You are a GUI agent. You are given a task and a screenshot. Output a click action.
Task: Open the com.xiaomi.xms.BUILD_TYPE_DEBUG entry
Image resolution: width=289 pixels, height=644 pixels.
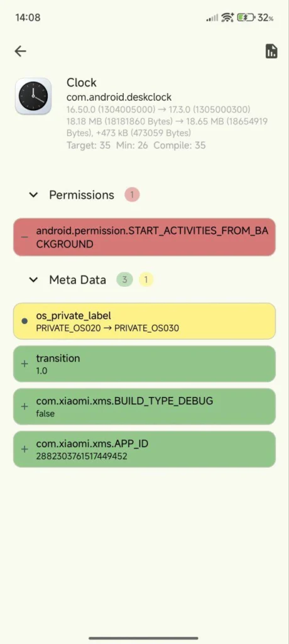pos(144,407)
